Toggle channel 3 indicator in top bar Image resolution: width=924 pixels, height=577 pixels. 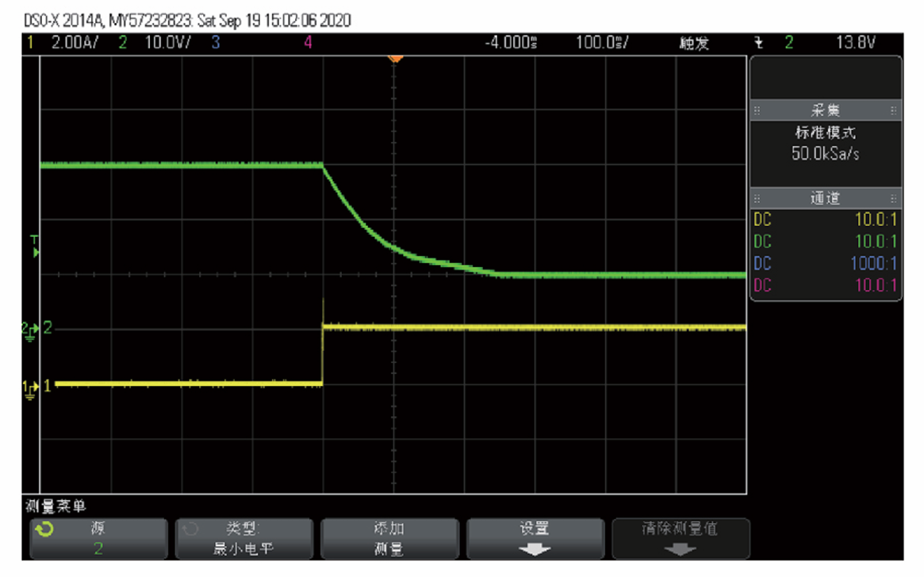[x=215, y=44]
